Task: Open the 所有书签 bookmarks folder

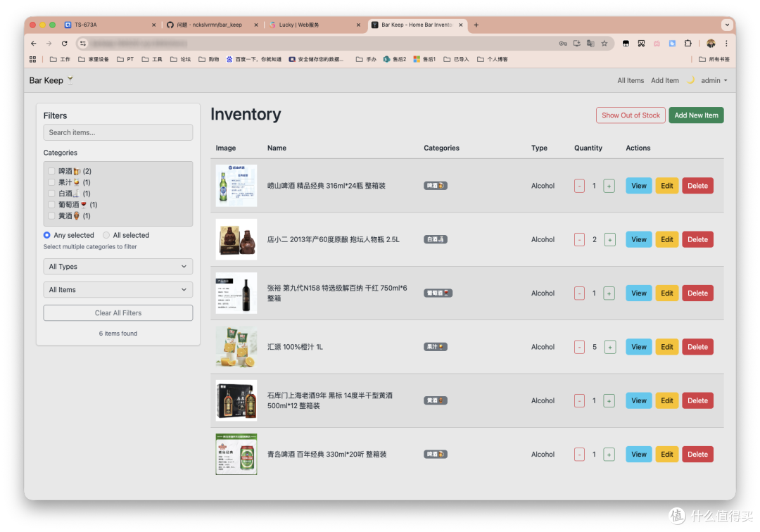Action: [714, 59]
